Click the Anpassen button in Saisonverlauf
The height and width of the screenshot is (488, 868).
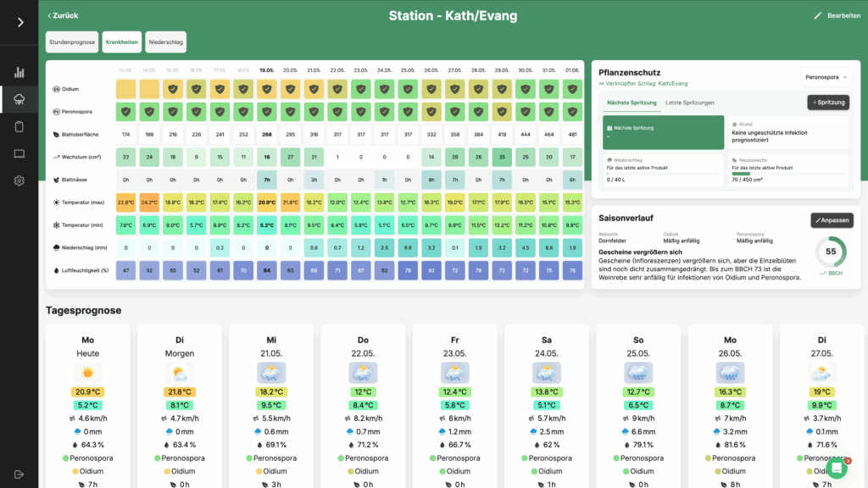(831, 220)
